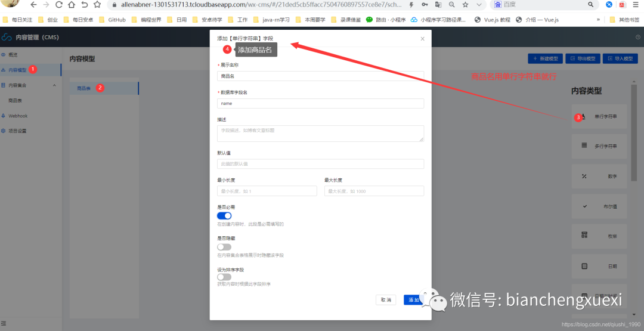
Task: Select the 单行字符串 content type
Action: [x=599, y=117]
